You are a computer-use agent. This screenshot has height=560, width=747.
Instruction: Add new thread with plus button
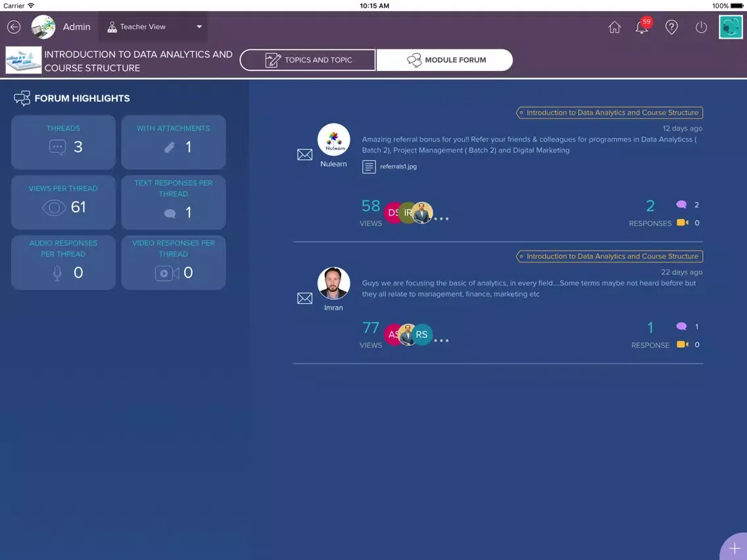click(734, 548)
